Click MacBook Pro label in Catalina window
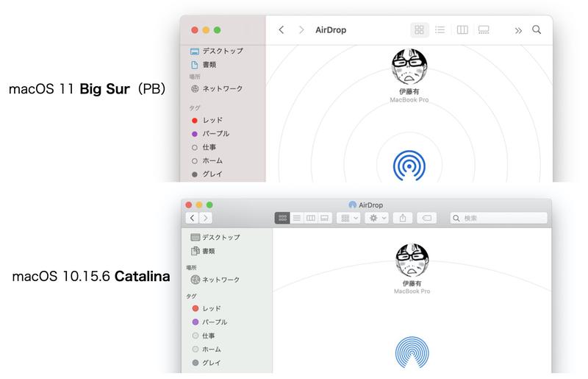The image size is (588, 379). [412, 291]
